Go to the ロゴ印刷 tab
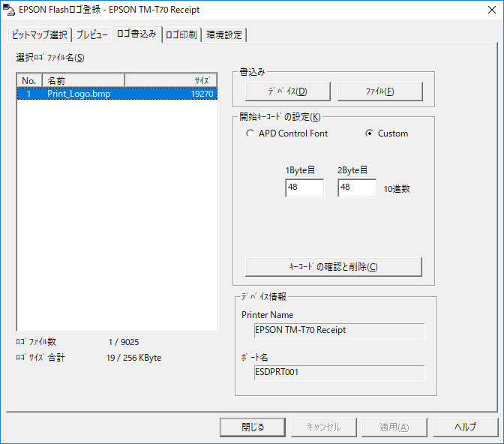Image resolution: width=504 pixels, height=444 pixels. (x=181, y=35)
